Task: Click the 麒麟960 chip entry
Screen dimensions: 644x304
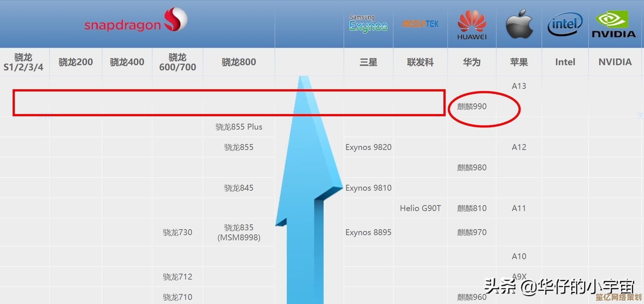Action: coord(472,297)
